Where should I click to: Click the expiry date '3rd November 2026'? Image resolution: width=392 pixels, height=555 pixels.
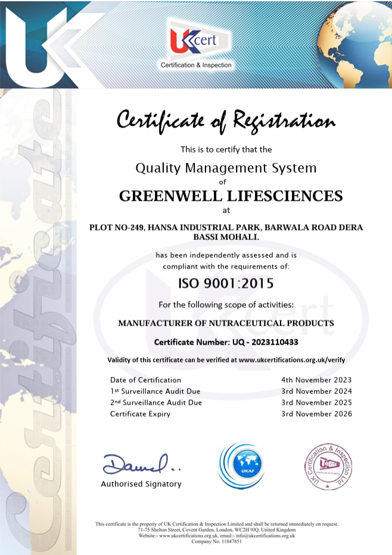coord(316,414)
